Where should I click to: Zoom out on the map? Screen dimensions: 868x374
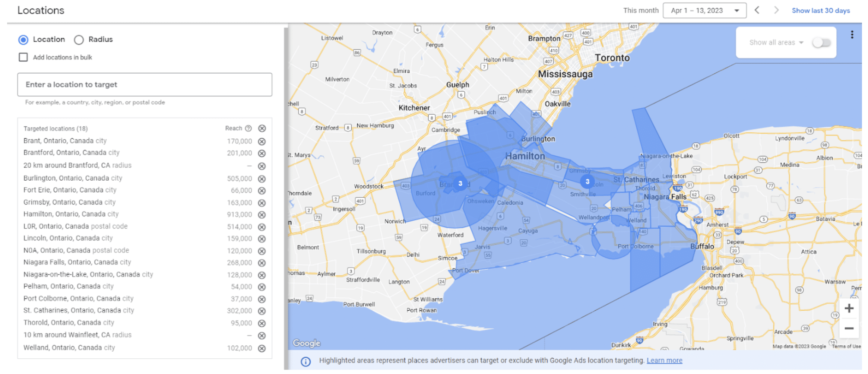tap(849, 329)
